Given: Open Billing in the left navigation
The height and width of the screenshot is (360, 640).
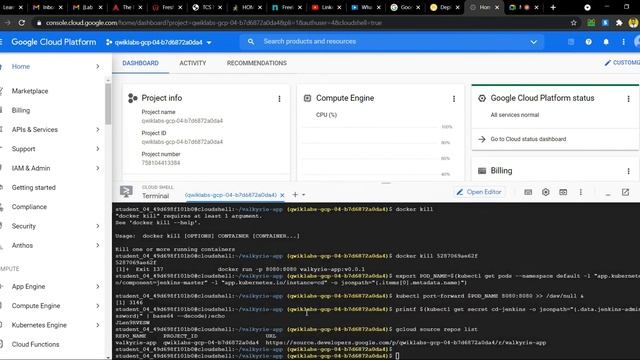Looking at the screenshot, I should tap(21, 110).
